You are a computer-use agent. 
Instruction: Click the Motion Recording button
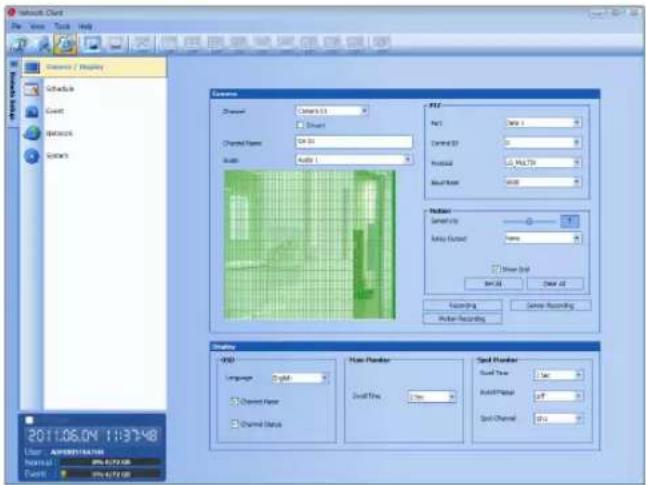click(462, 319)
